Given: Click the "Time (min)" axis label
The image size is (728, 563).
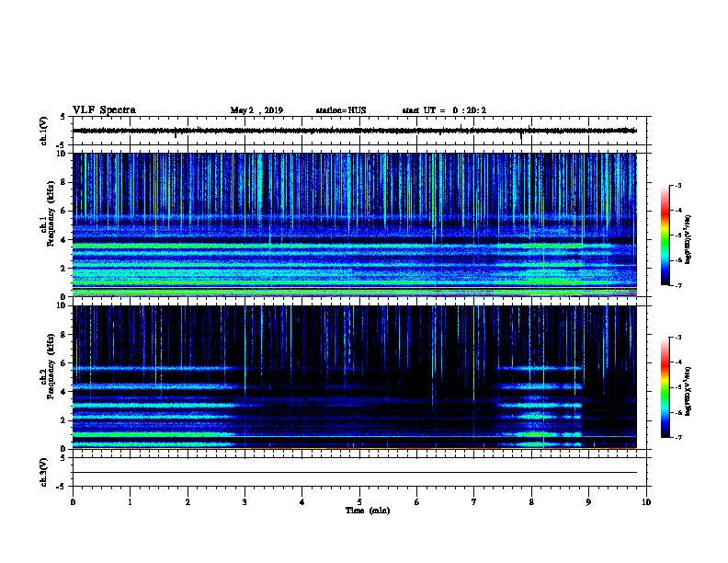Looking at the screenshot, I should 368,511.
